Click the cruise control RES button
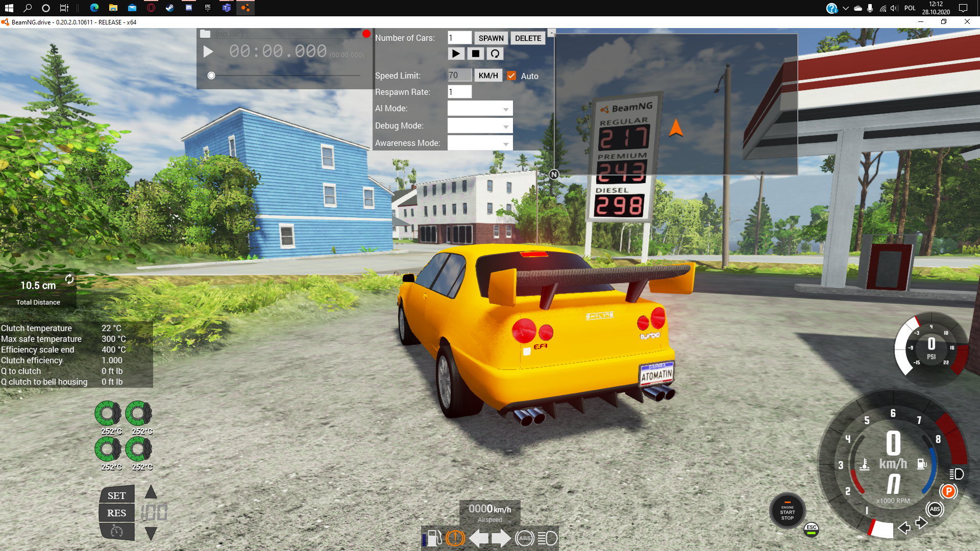Image resolution: width=980 pixels, height=551 pixels. pyautogui.click(x=116, y=513)
